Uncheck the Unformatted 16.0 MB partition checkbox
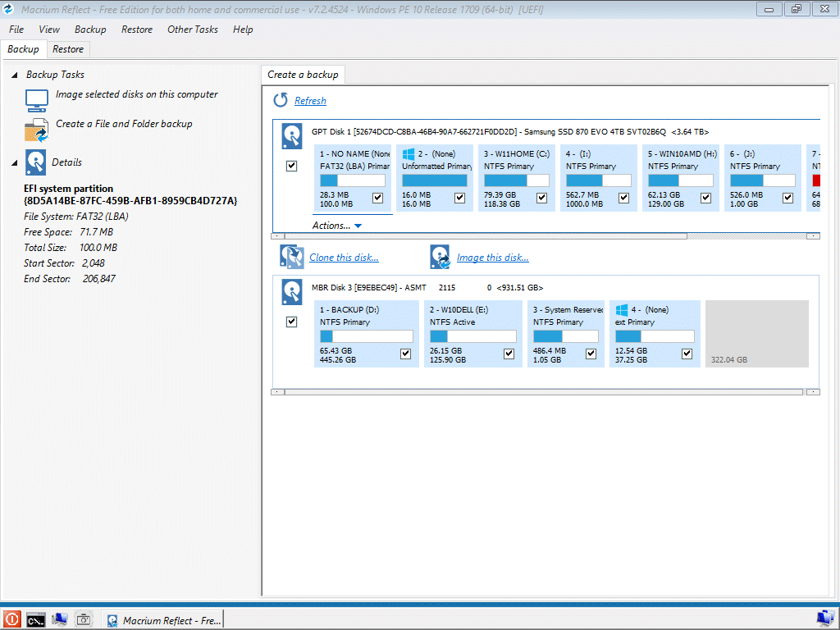This screenshot has width=840, height=630. tap(459, 199)
